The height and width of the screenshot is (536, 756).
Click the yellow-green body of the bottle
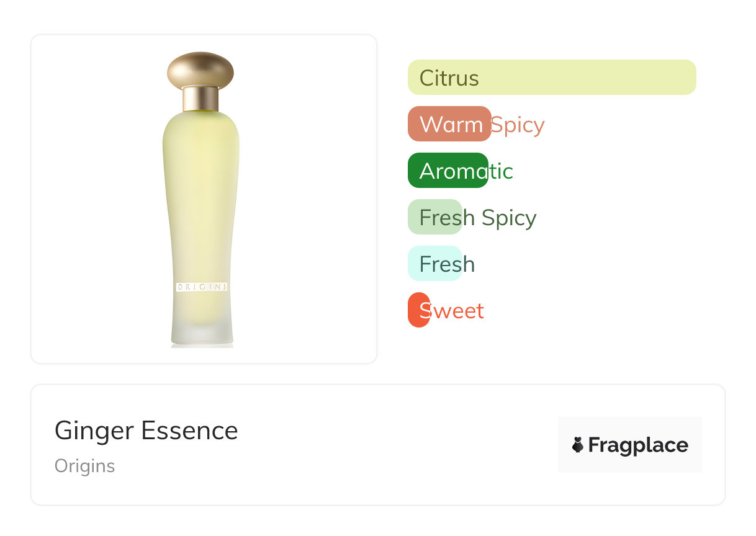click(x=200, y=205)
